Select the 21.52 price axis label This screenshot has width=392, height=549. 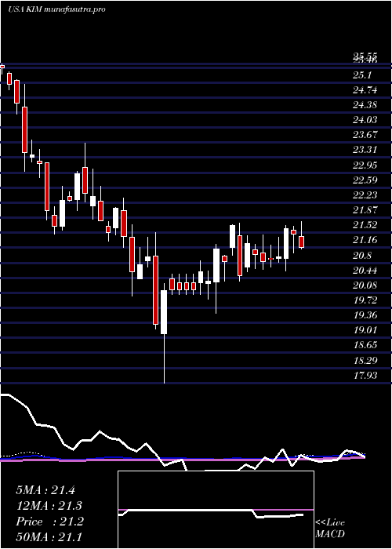365,225
